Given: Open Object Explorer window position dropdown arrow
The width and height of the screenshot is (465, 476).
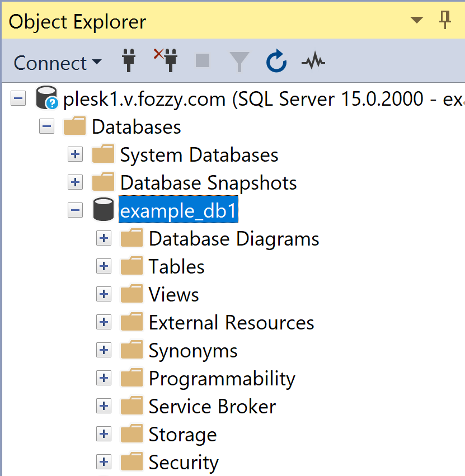Looking at the screenshot, I should 417,20.
